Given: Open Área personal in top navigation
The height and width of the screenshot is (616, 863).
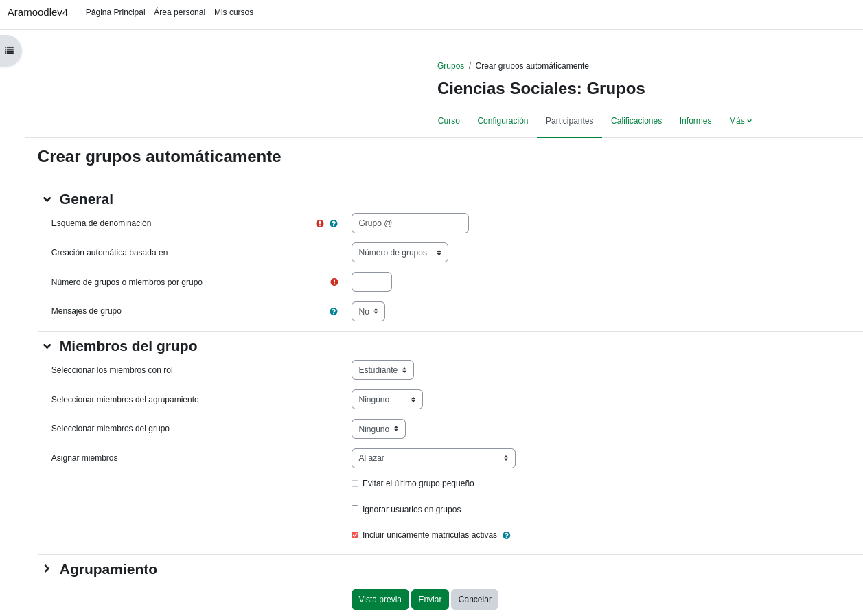Looking at the screenshot, I should pyautogui.click(x=179, y=12).
